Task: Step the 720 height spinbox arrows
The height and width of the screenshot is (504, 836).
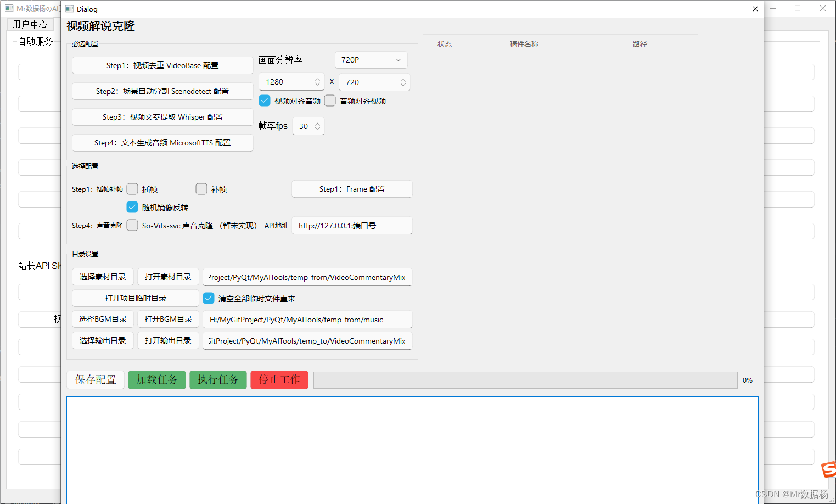Action: (x=403, y=82)
